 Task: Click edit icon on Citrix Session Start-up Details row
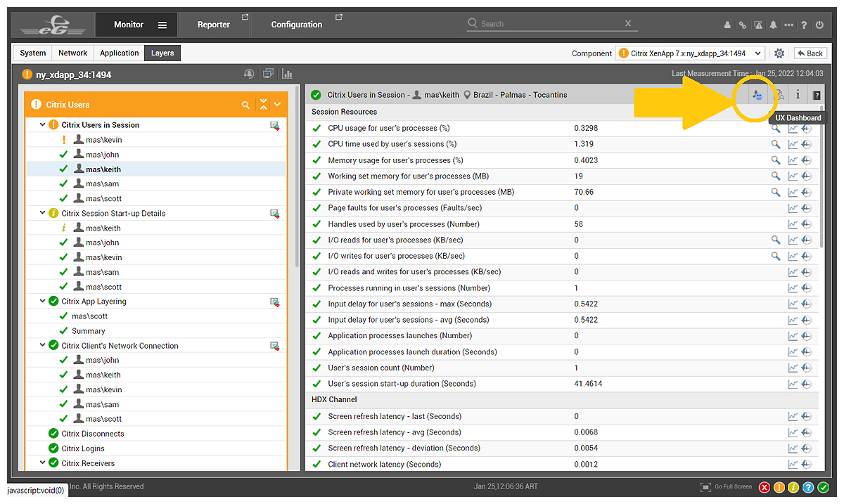[x=275, y=214]
